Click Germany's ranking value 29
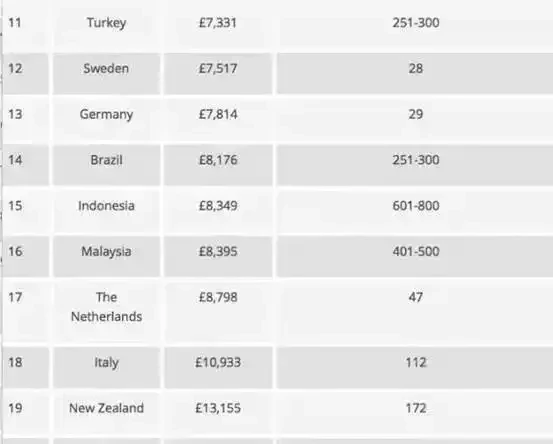553x444 pixels. (416, 114)
